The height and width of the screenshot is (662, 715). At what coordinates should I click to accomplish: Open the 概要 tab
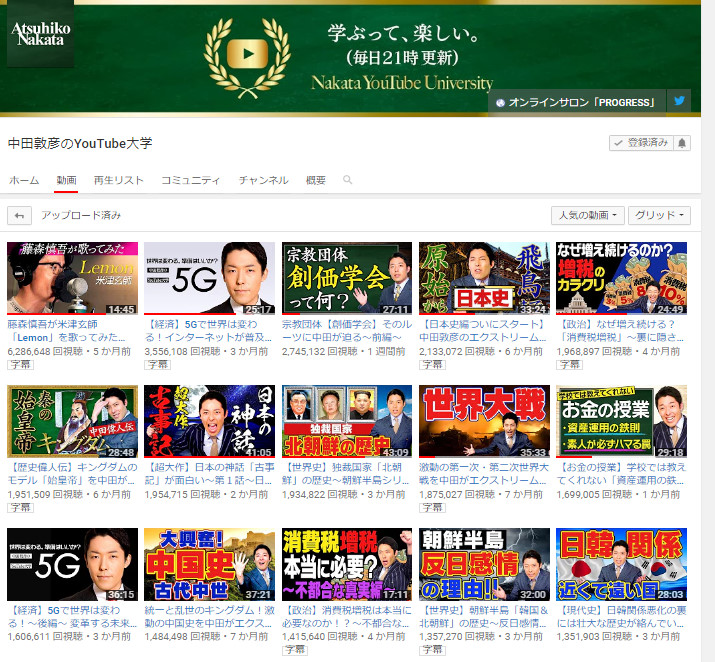tap(316, 181)
